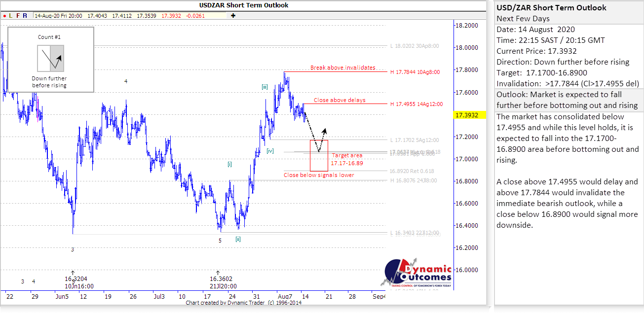The width and height of the screenshot is (644, 314).
Task: Click the 'Close below signals lower' label
Action: click(x=319, y=175)
